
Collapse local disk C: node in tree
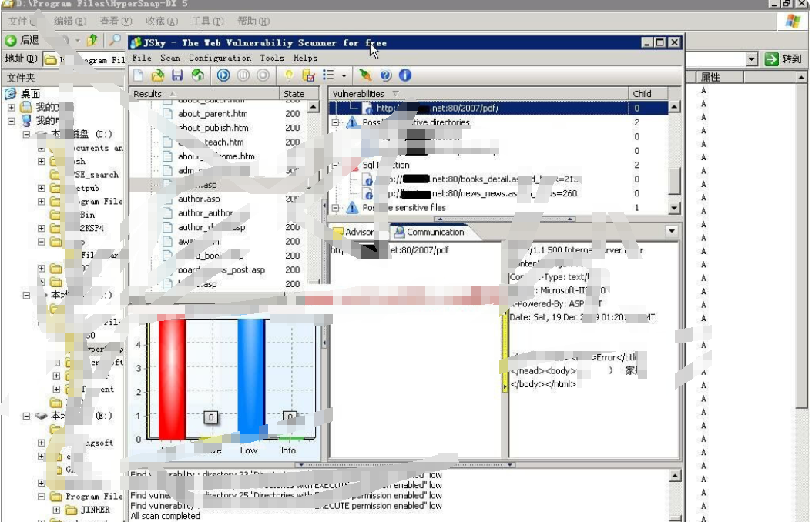(26, 135)
